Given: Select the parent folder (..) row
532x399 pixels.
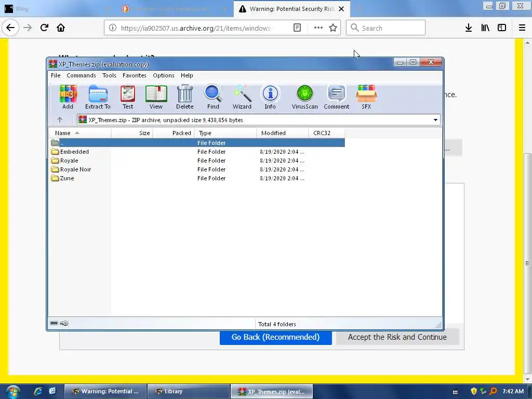Looking at the screenshot, I should pyautogui.click(x=197, y=143).
